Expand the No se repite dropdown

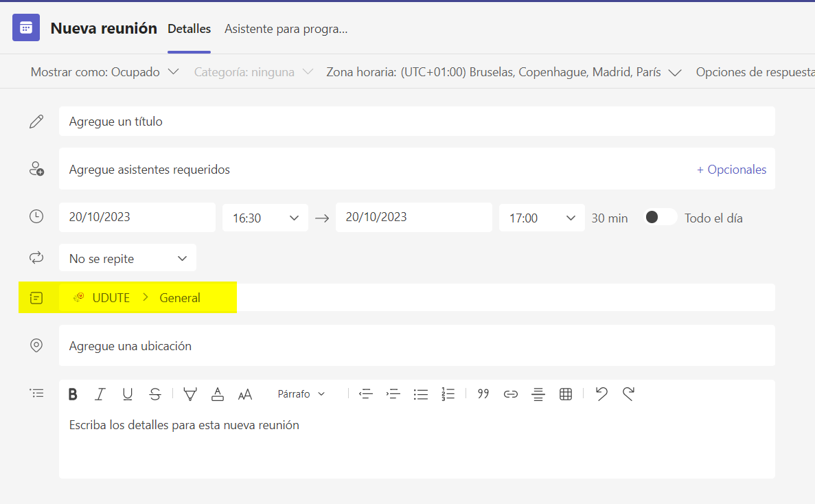click(x=128, y=258)
